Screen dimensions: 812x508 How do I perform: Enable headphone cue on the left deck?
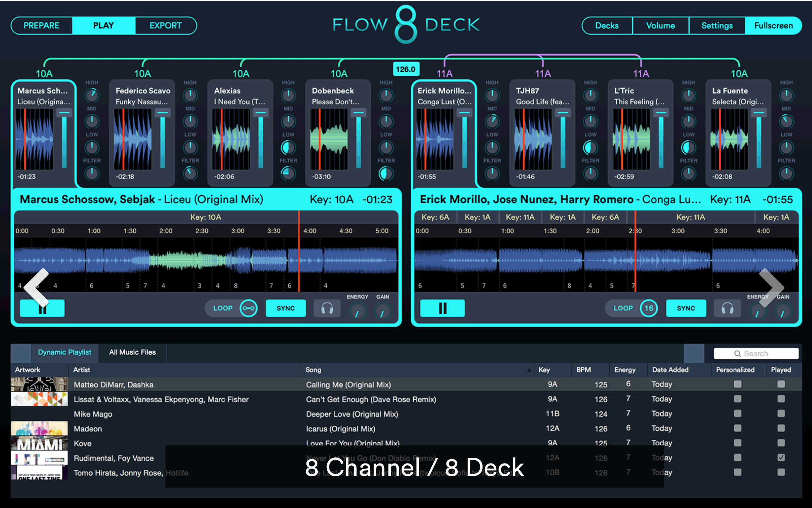[327, 308]
